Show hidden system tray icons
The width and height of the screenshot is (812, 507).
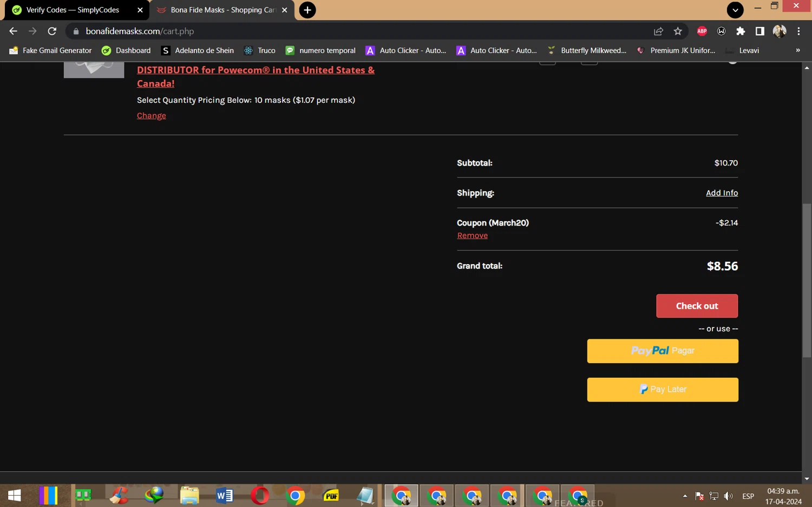pos(685,496)
